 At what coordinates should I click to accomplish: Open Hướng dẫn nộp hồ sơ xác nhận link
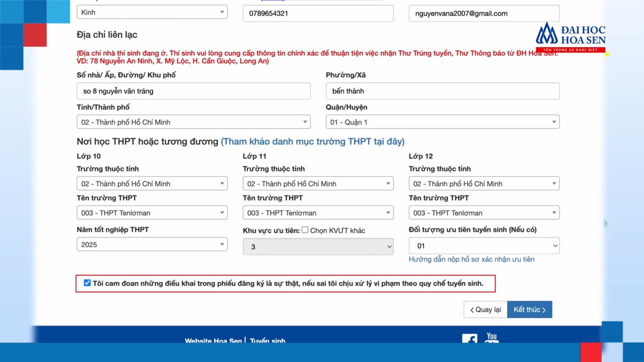471,259
